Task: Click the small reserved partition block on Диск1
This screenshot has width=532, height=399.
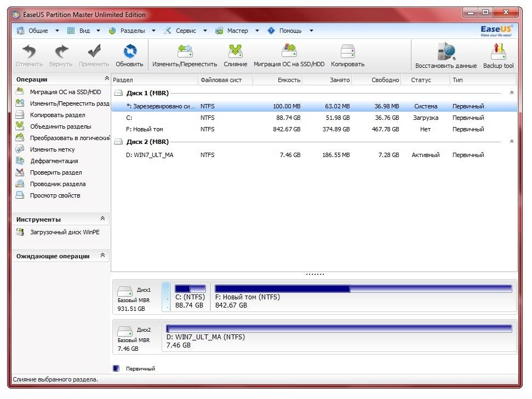Action: coord(166,297)
